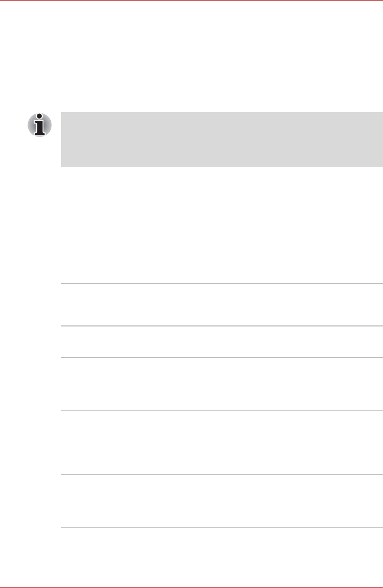Viewport: 383px width, 588px height.
Task: Click the bottom table divider line
Action: [222, 528]
